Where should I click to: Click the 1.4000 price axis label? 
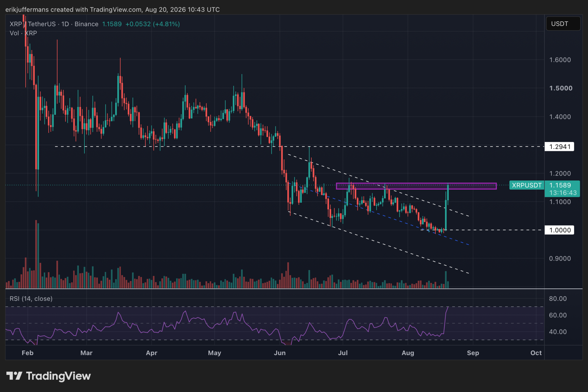[560, 117]
